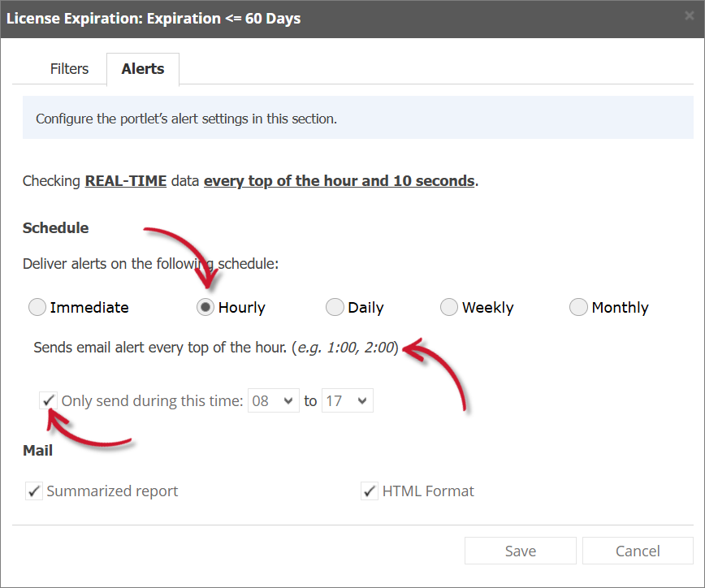This screenshot has height=588, width=705.
Task: Toggle the Summarized report checkbox
Action: [33, 491]
